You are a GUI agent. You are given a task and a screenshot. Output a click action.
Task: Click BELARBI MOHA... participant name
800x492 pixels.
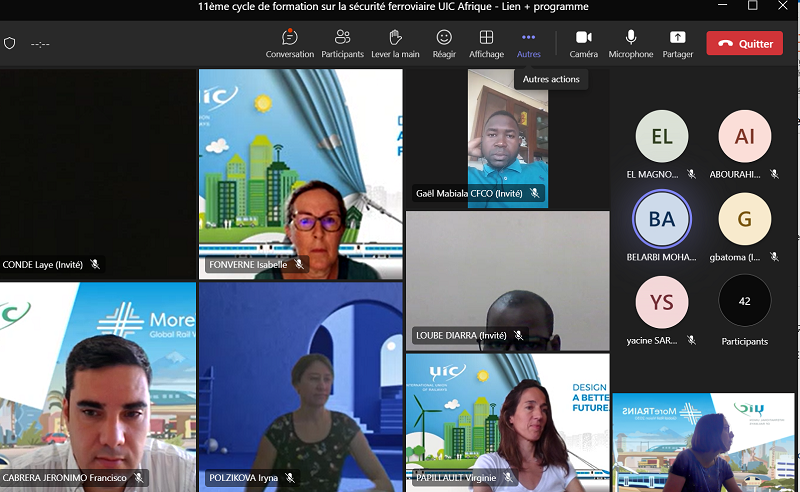pos(661,257)
